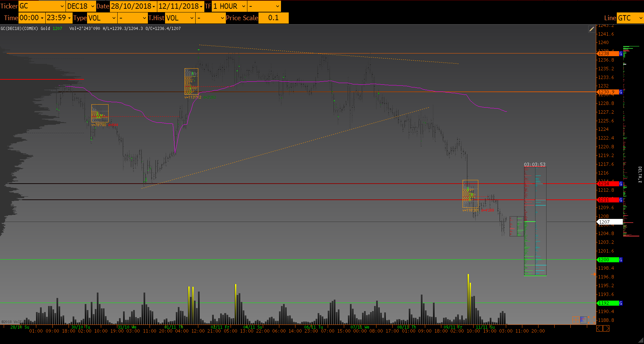Click the Price Scale 0.1 field
644x344 pixels.
click(x=273, y=18)
